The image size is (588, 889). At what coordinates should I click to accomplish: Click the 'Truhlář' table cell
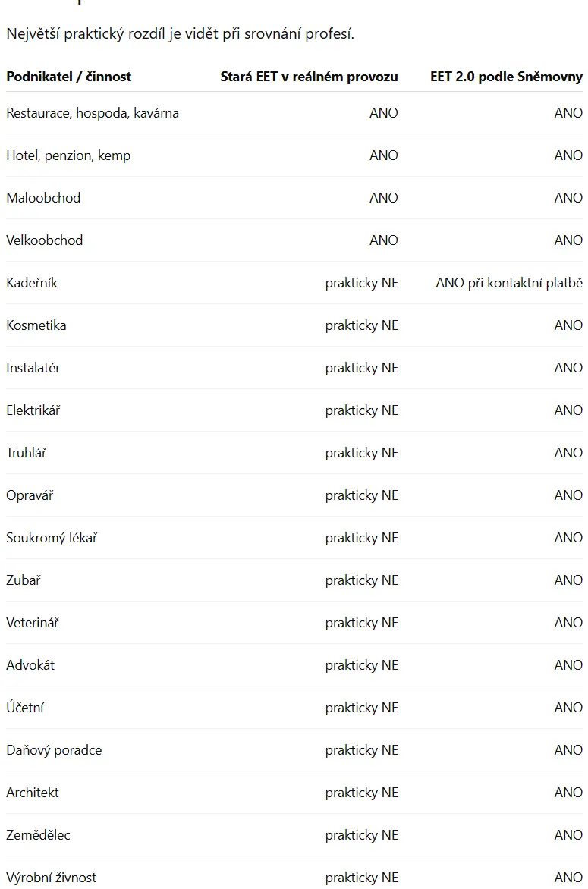[26, 453]
